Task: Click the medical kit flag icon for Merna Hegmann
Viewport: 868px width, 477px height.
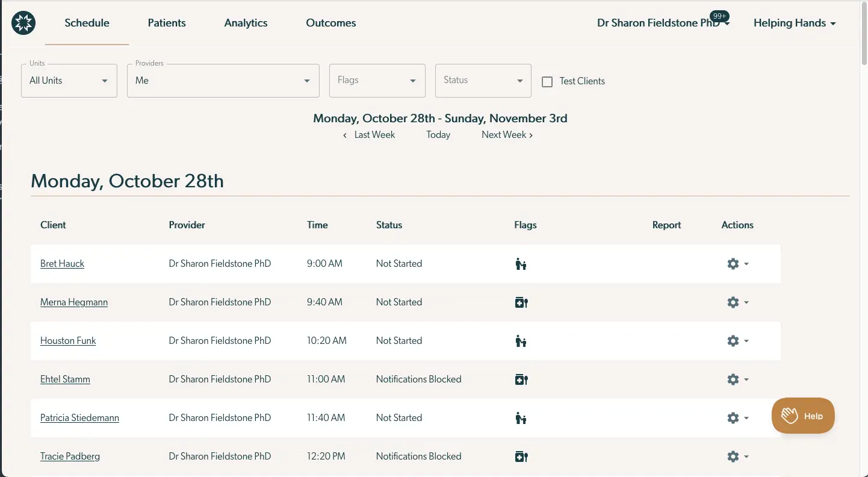Action: 521,302
